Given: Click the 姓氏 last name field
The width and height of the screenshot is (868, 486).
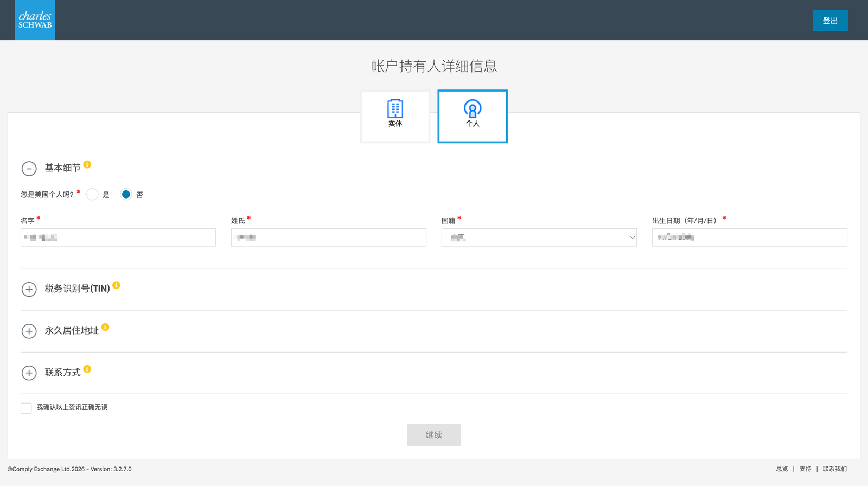Looking at the screenshot, I should [x=329, y=238].
